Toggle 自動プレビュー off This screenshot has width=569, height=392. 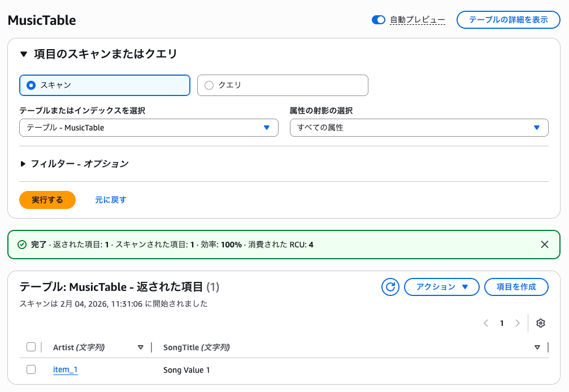377,19
